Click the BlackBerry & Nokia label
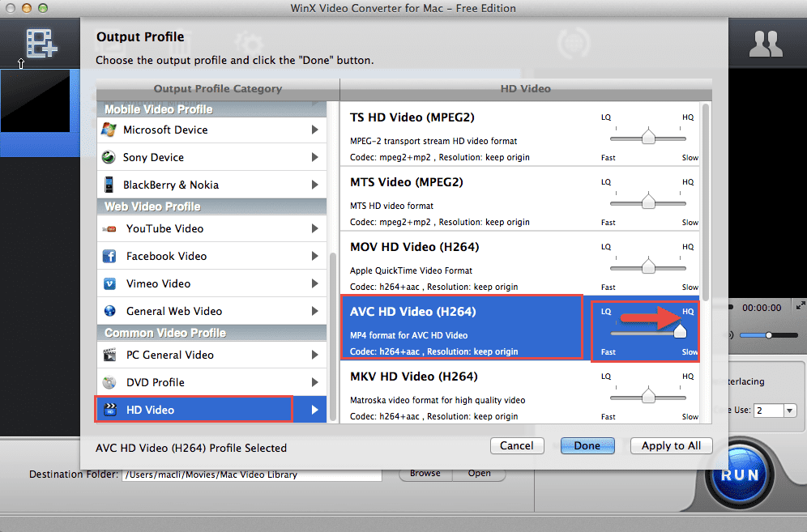The width and height of the screenshot is (807, 532). [171, 185]
